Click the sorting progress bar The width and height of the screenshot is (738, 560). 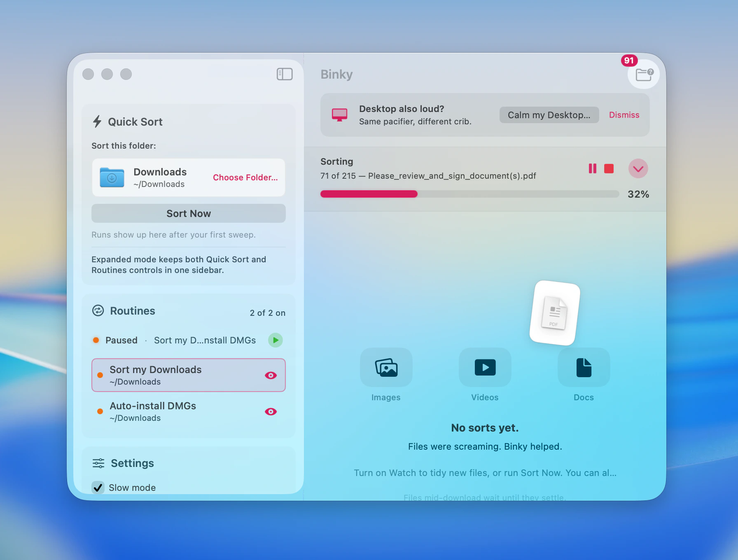(469, 194)
